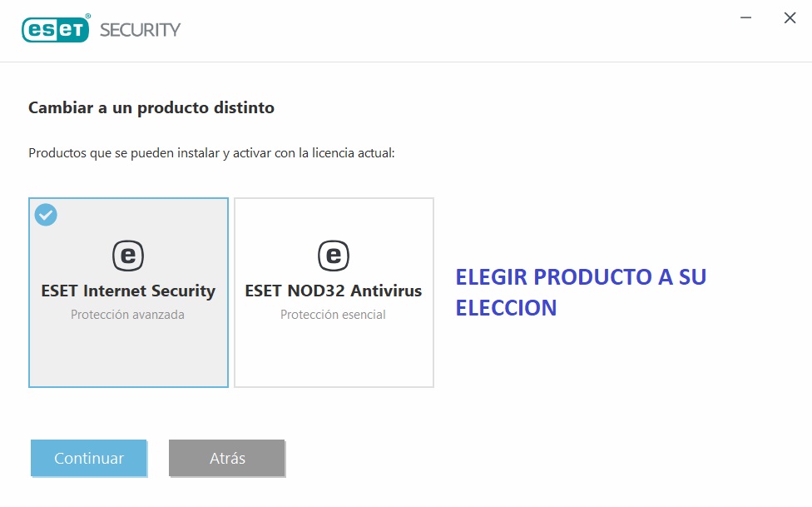This screenshot has width=812, height=507.
Task: Close the ESET Security installer window
Action: pos(790,17)
